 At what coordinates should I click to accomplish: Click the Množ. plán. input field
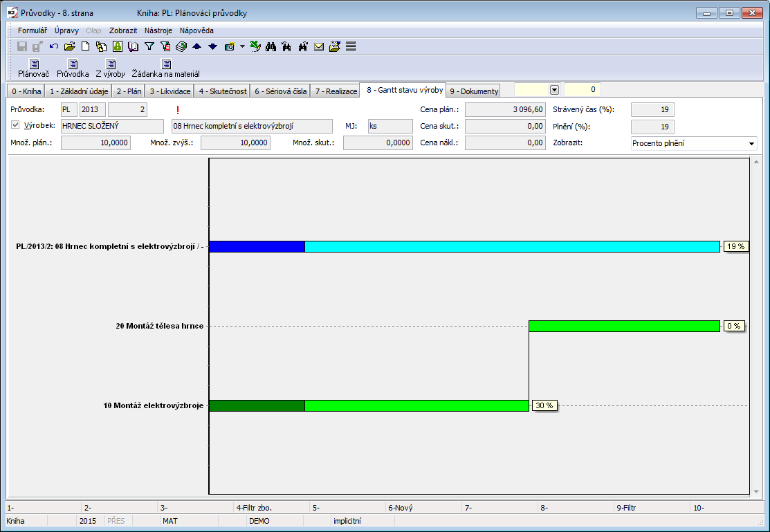pyautogui.click(x=95, y=143)
